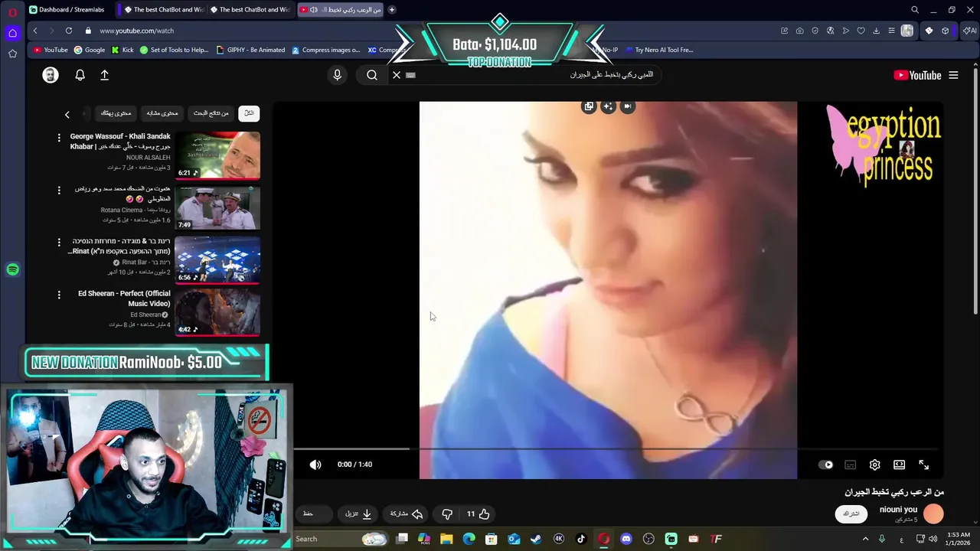Submit search with magnifier icon

click(x=372, y=75)
